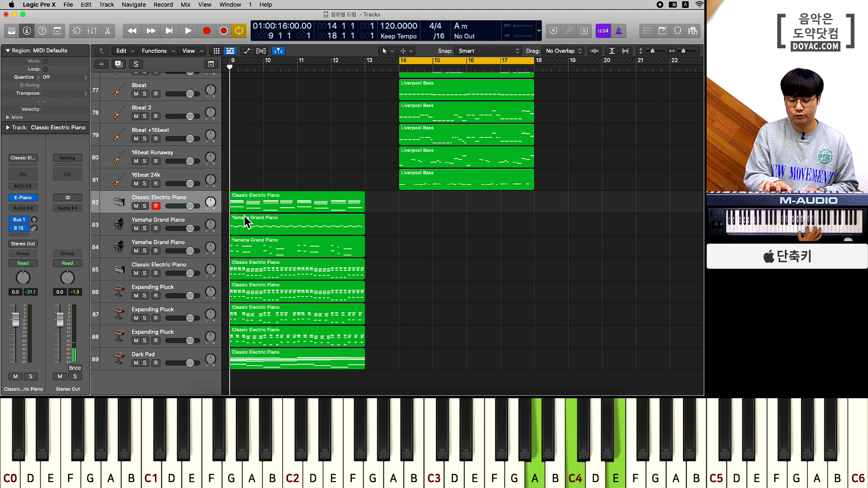Expand the More disclosure triangle
868x488 pixels.
tap(8, 117)
